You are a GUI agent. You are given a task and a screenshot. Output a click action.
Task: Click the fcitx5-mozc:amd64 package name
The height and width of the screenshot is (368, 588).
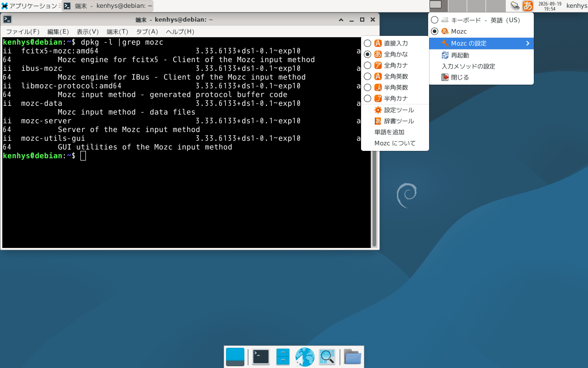[x=60, y=51]
